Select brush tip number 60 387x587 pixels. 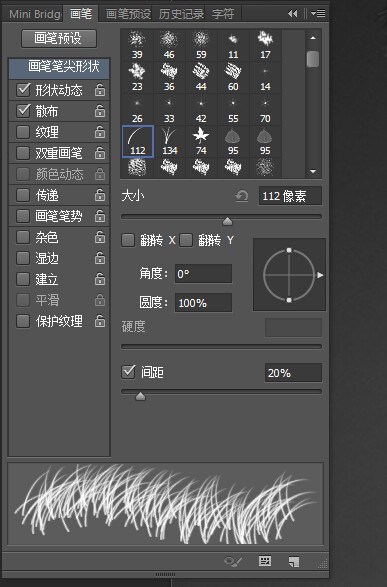click(233, 77)
